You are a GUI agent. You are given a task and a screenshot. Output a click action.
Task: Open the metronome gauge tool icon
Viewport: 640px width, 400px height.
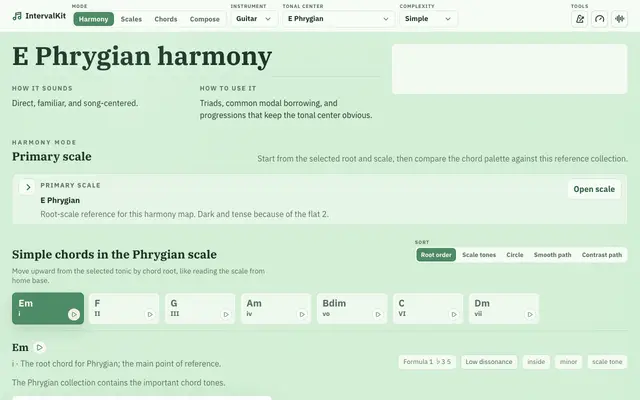pyautogui.click(x=599, y=19)
